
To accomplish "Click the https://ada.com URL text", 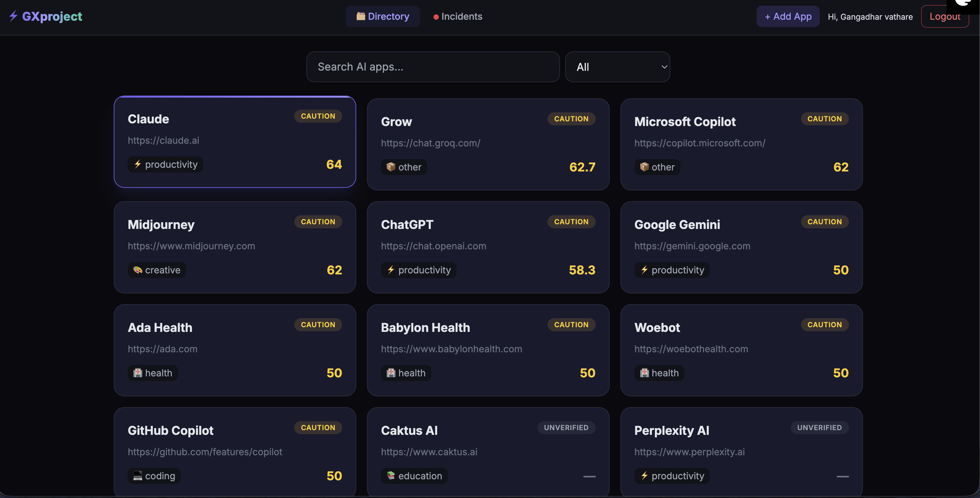I will pos(163,349).
